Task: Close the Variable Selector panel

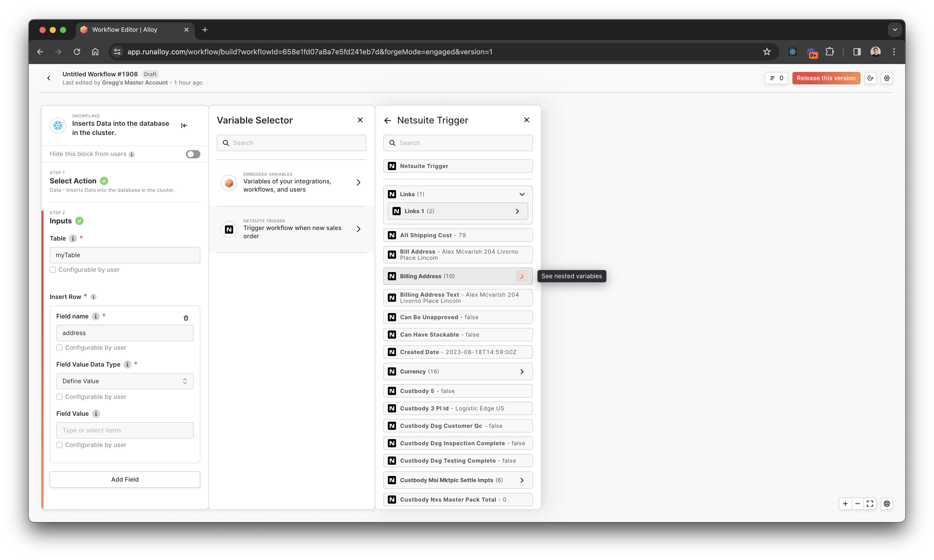Action: click(x=360, y=120)
